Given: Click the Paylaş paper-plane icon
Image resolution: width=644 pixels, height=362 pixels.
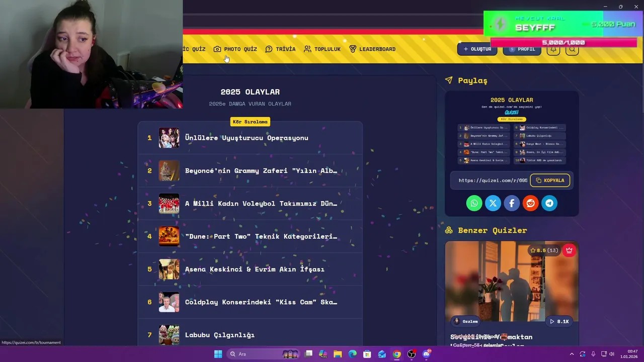Looking at the screenshot, I should click(449, 80).
